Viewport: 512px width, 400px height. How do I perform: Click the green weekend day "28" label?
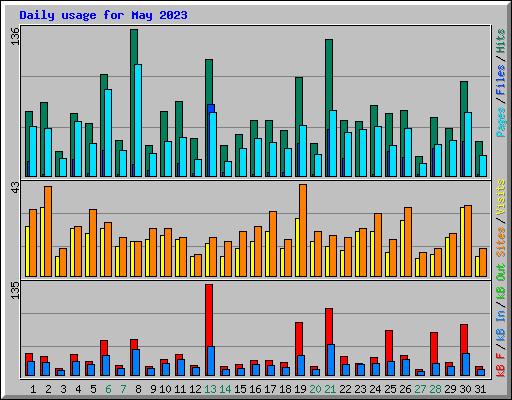(x=435, y=389)
